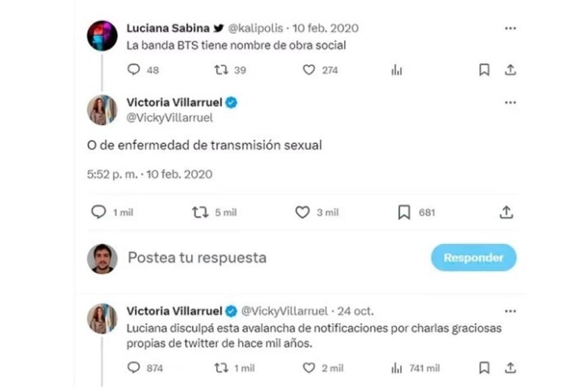Bookmark Luciana Sabina's tweet
588x392 pixels.
[x=484, y=70]
